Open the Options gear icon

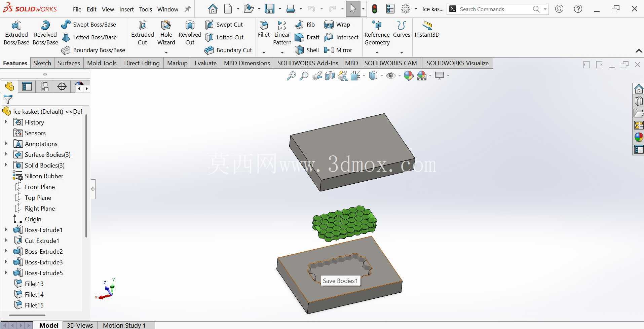pos(406,9)
